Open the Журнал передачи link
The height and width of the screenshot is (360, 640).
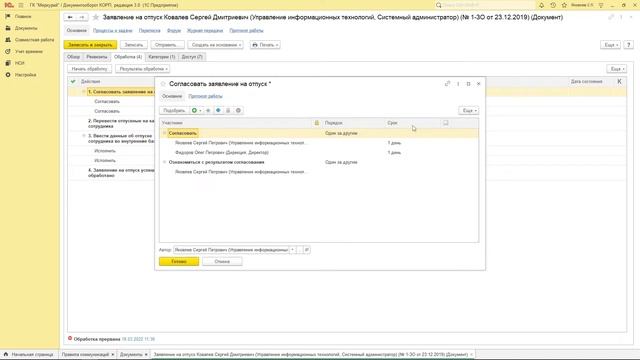coord(205,31)
